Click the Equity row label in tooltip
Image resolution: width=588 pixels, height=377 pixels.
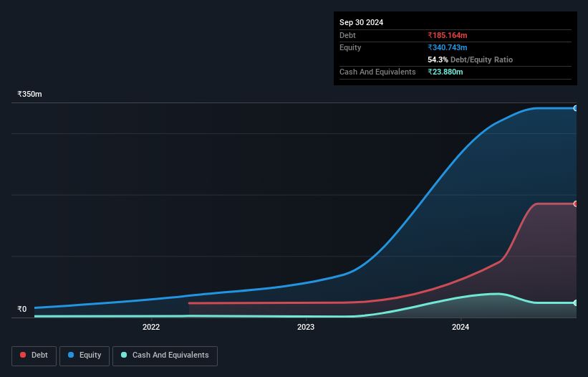tap(350, 47)
